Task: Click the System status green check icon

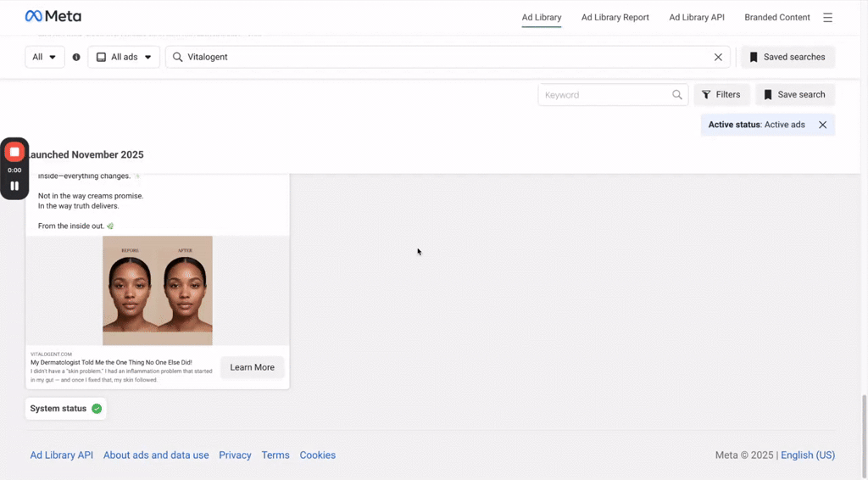Action: click(97, 409)
